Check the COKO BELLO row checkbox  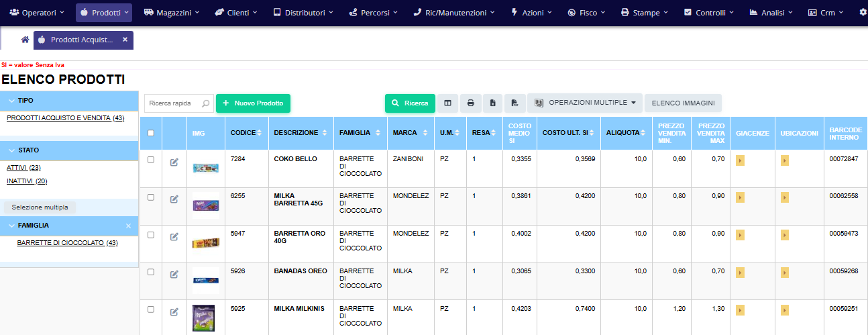click(151, 160)
